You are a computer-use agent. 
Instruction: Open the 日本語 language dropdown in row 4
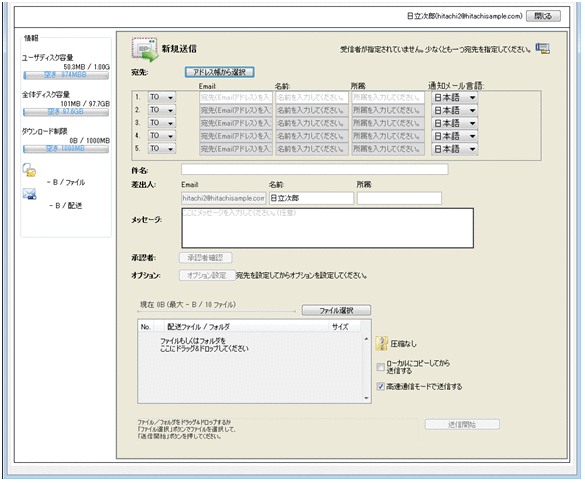pyautogui.click(x=454, y=136)
